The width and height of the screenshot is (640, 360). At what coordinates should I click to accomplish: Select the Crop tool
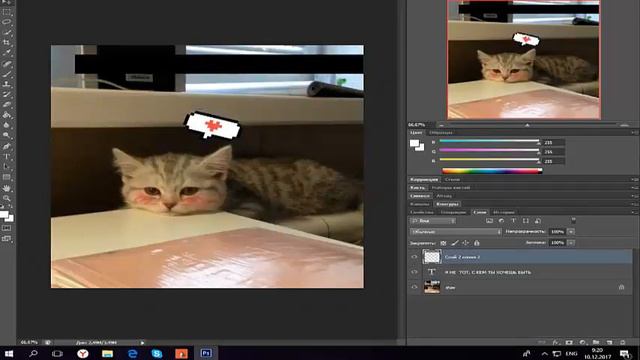point(7,42)
